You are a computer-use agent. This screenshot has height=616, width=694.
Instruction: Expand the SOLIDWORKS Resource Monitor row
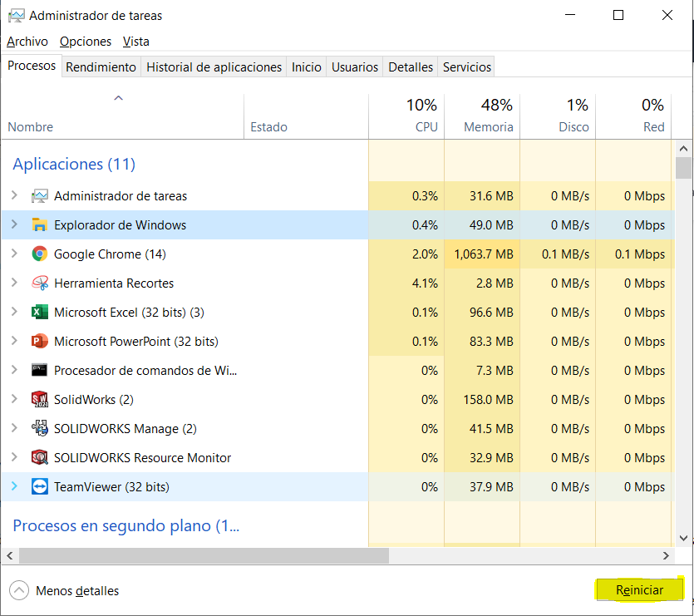[x=14, y=457]
